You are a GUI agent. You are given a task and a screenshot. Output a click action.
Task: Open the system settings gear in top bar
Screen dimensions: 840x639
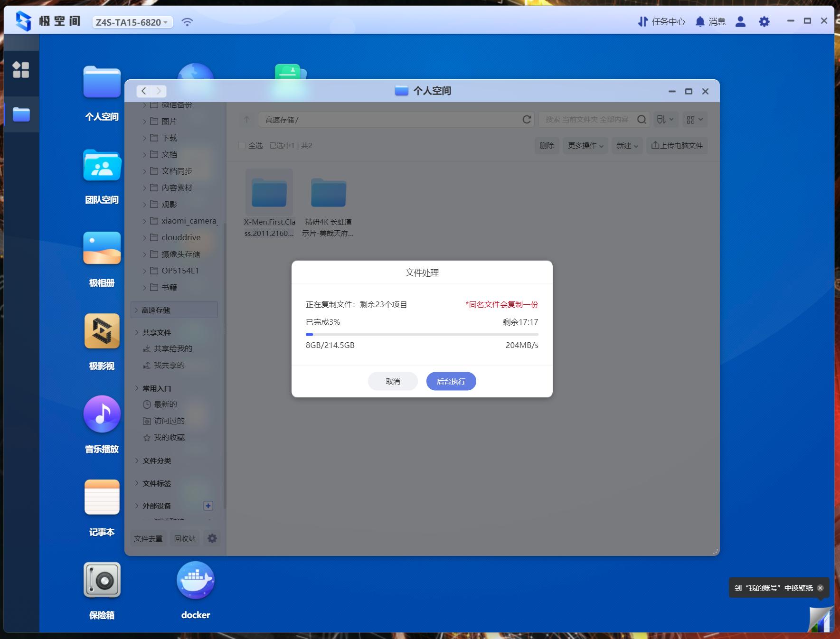pos(764,22)
